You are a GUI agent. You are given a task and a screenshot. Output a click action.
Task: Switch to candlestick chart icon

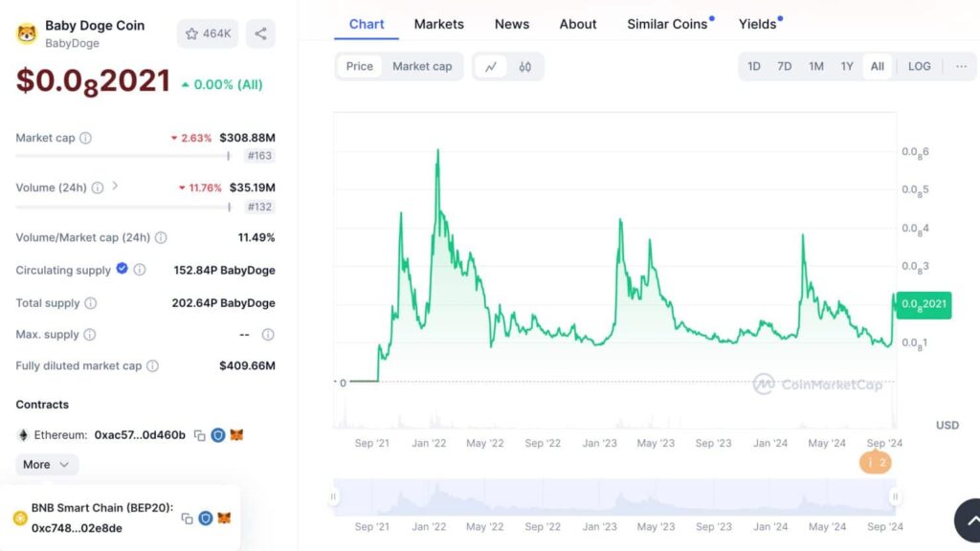(525, 67)
